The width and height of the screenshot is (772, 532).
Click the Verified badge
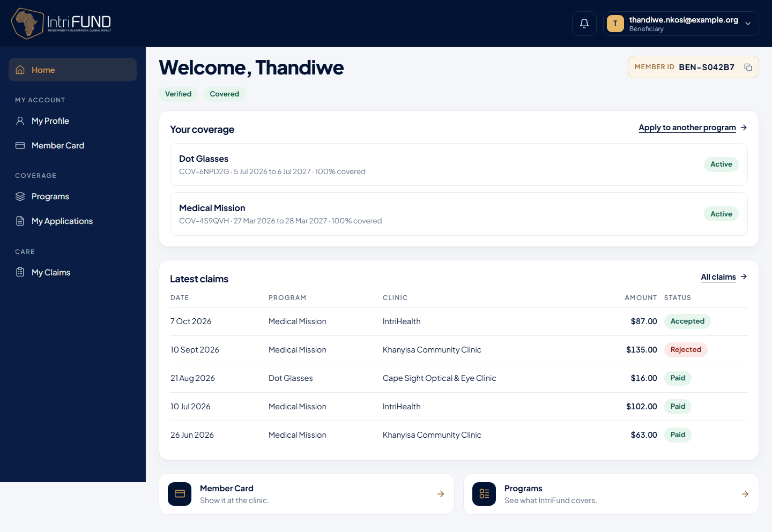point(179,94)
